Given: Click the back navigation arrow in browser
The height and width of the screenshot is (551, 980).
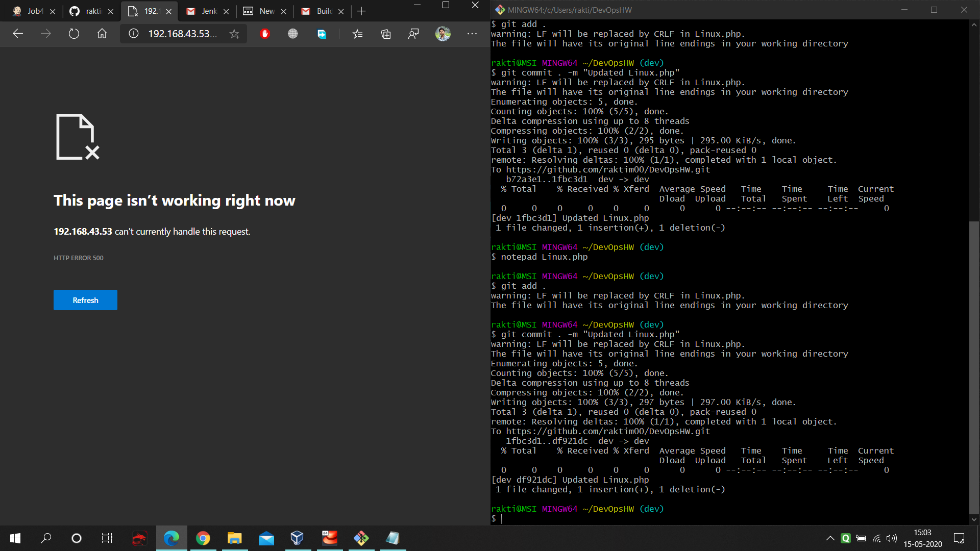Looking at the screenshot, I should click(x=18, y=34).
